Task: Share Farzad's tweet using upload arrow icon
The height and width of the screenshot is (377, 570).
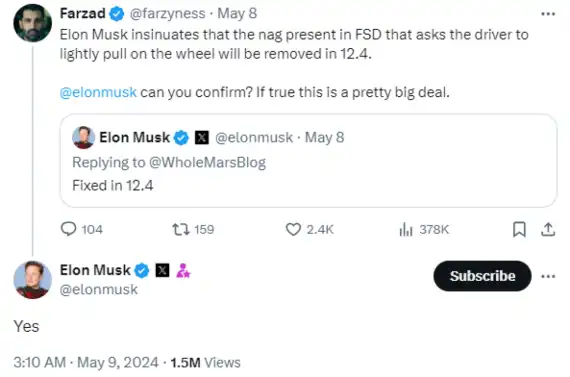Action: click(548, 229)
